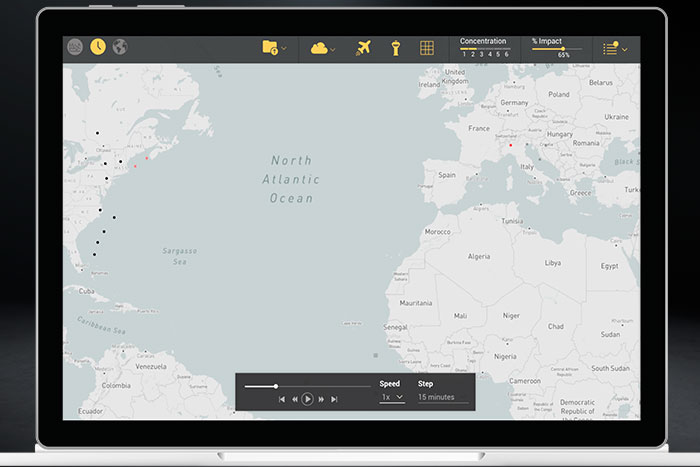This screenshot has height=467, width=700.
Task: Skip to the start of timeline
Action: (282, 399)
